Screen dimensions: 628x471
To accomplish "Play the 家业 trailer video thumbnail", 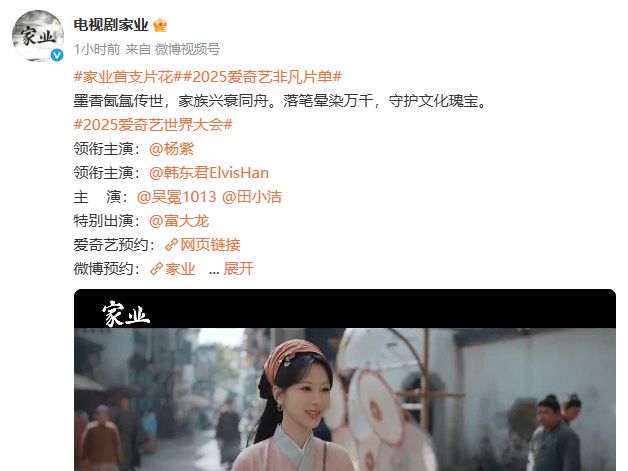I will 345,380.
